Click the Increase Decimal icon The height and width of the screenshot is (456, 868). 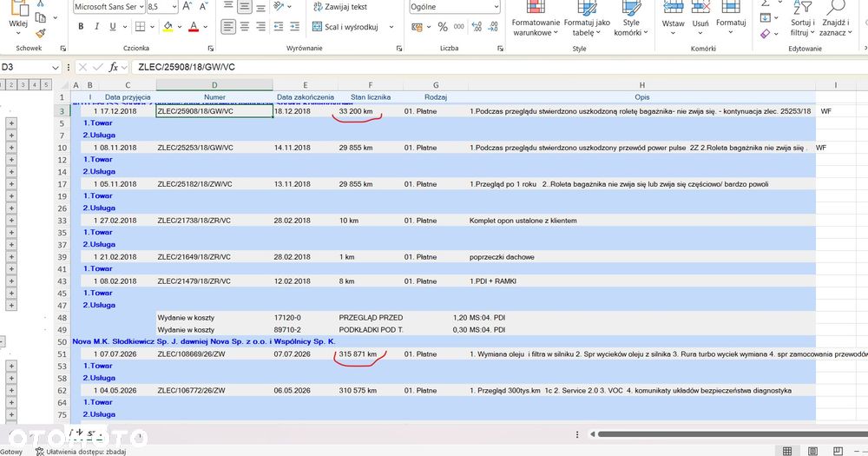pyautogui.click(x=477, y=27)
